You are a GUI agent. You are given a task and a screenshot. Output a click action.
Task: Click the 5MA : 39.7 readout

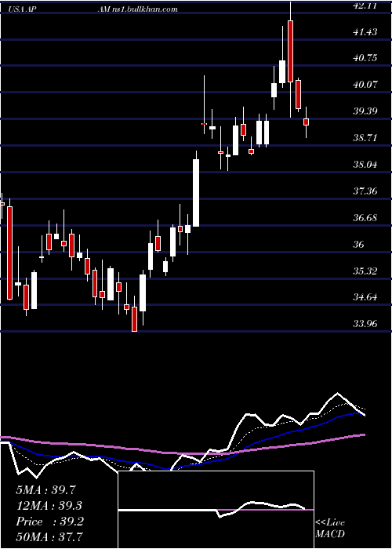pyautogui.click(x=45, y=490)
